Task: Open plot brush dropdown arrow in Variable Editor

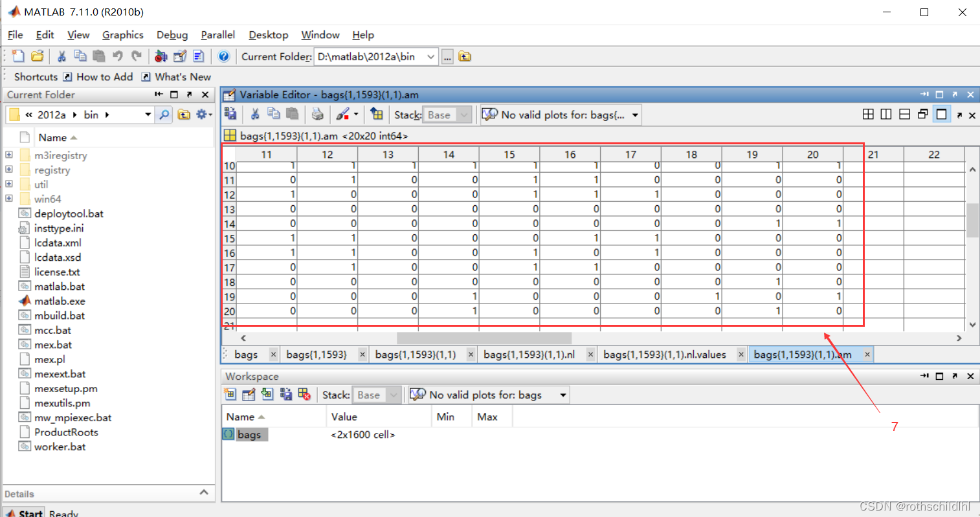Action: (356, 115)
